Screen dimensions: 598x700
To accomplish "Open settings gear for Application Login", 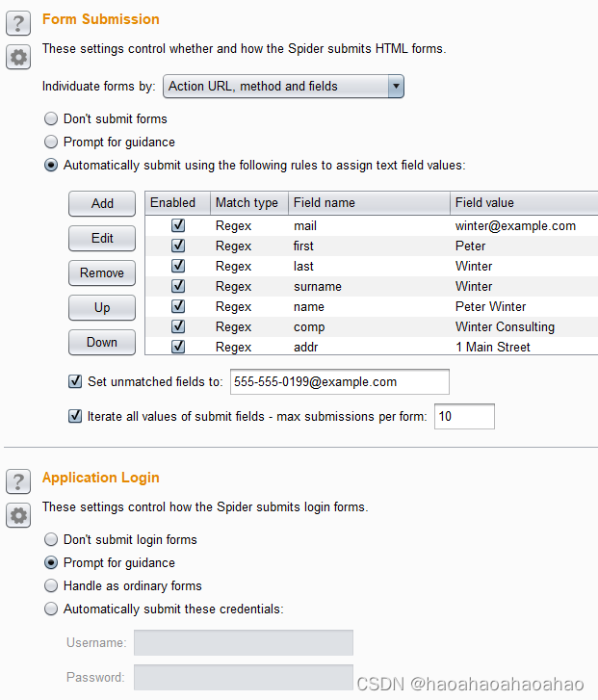I will coord(18,516).
